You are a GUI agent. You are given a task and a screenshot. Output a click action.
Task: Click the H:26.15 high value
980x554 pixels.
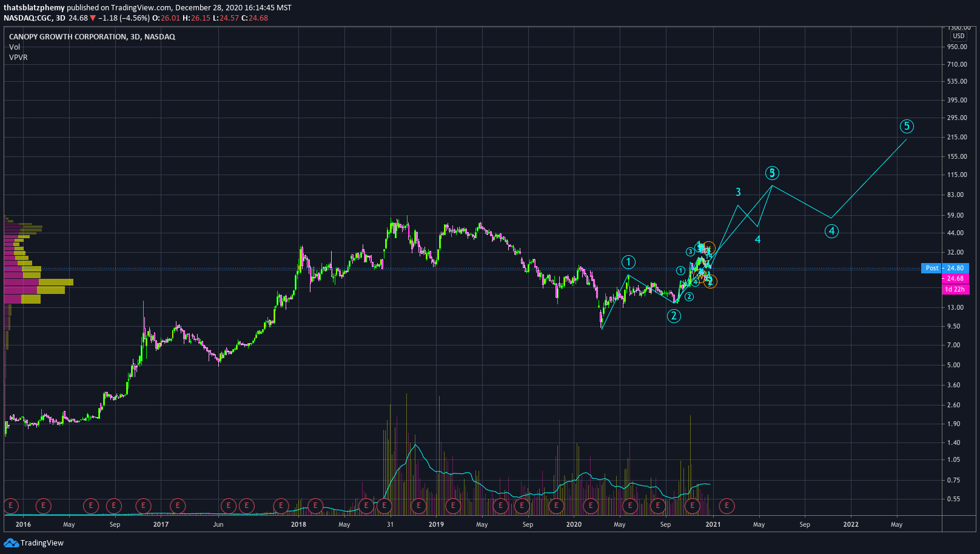[x=197, y=18]
